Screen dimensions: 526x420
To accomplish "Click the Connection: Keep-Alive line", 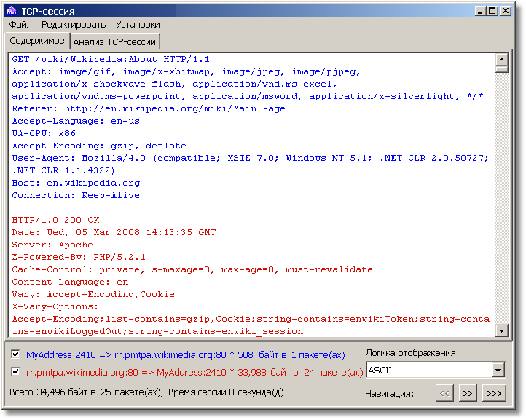I will tap(76, 195).
